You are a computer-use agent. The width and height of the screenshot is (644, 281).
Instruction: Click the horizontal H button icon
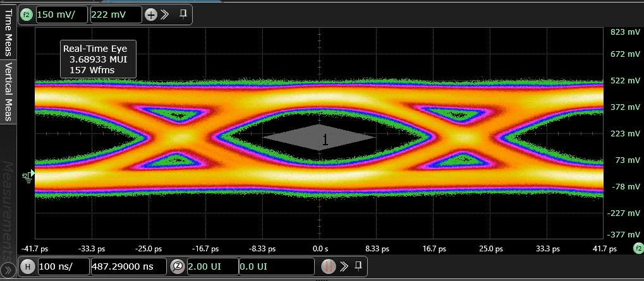(28, 266)
